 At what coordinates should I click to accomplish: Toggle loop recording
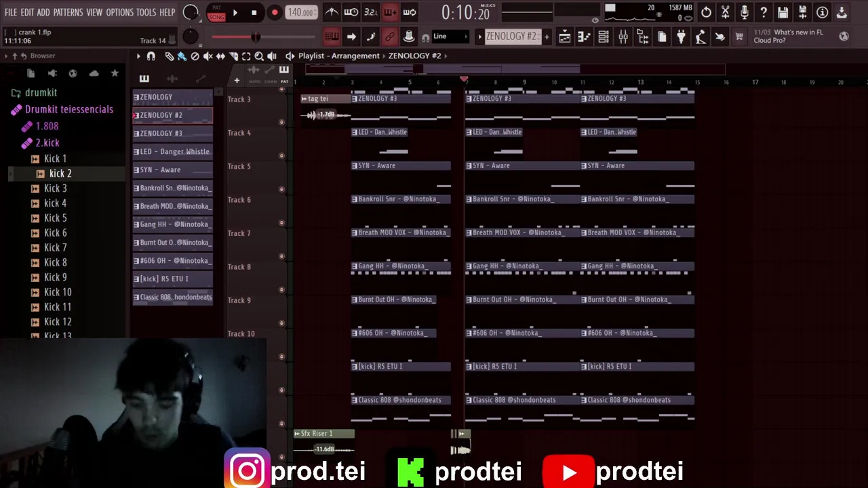coord(410,12)
